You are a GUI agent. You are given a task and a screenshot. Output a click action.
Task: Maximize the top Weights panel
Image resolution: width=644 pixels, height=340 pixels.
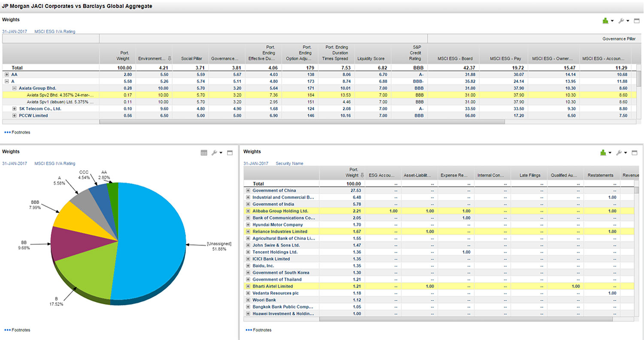pyautogui.click(x=637, y=21)
